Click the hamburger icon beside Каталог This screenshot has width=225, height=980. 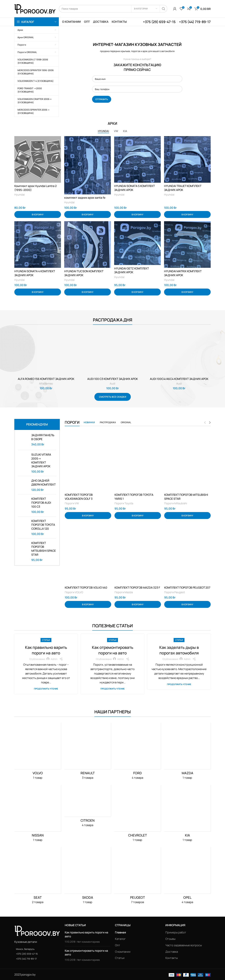pos(18,22)
